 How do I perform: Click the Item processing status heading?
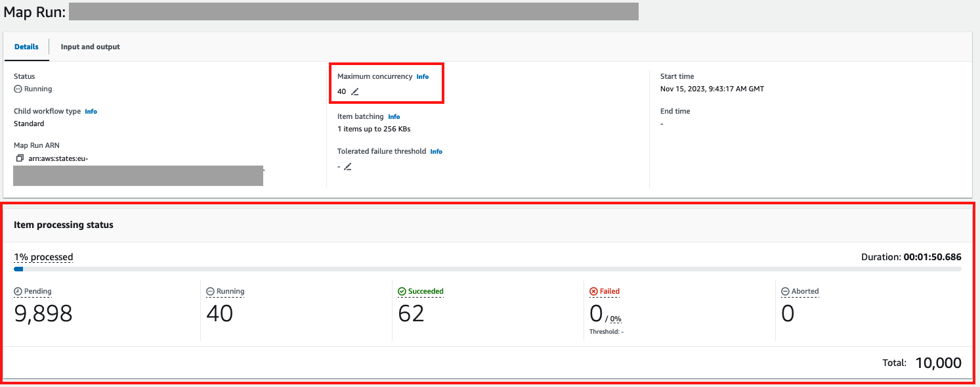64,225
